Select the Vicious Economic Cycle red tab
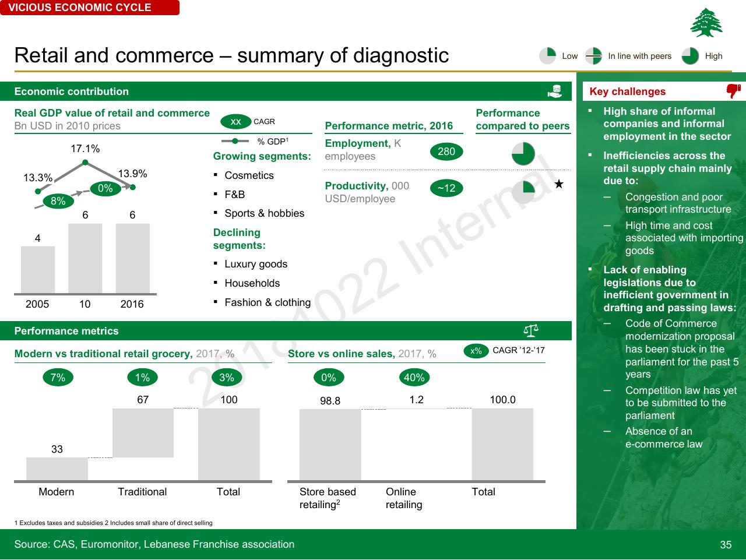Viewport: 746px width, 560px height. 90,8
